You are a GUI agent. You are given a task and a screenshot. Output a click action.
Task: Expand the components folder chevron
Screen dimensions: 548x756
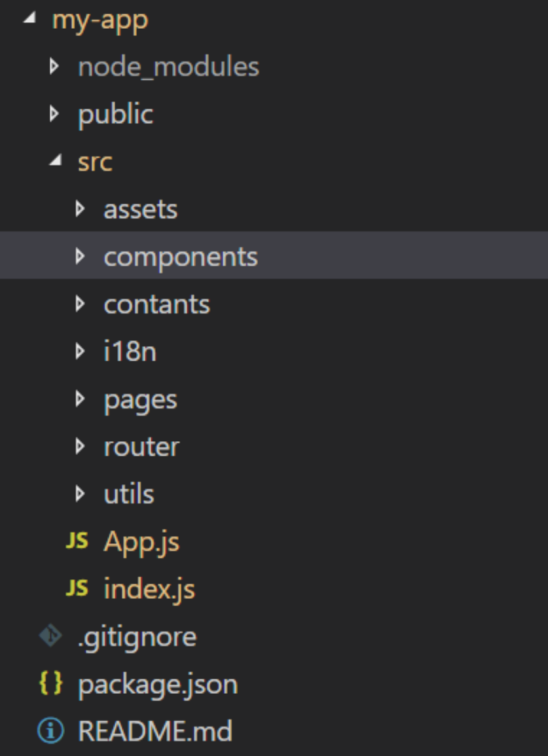tap(80, 256)
